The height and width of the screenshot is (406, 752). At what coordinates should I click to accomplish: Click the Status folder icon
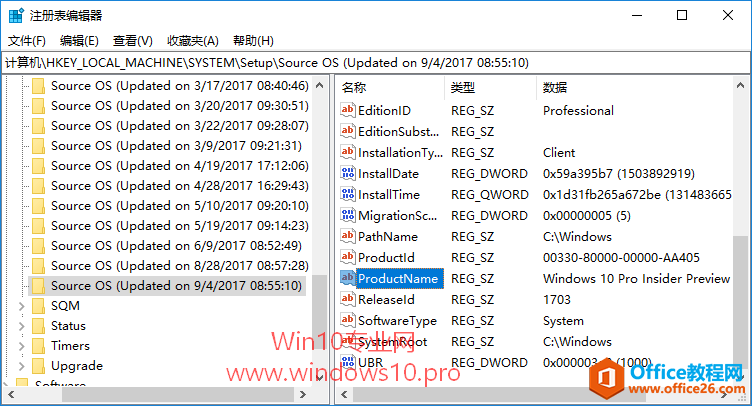(38, 326)
